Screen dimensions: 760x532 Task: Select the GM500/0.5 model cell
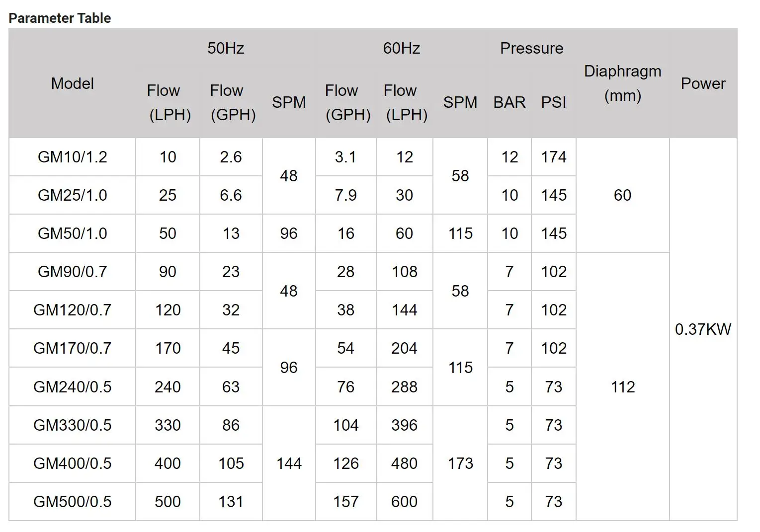pyautogui.click(x=73, y=502)
